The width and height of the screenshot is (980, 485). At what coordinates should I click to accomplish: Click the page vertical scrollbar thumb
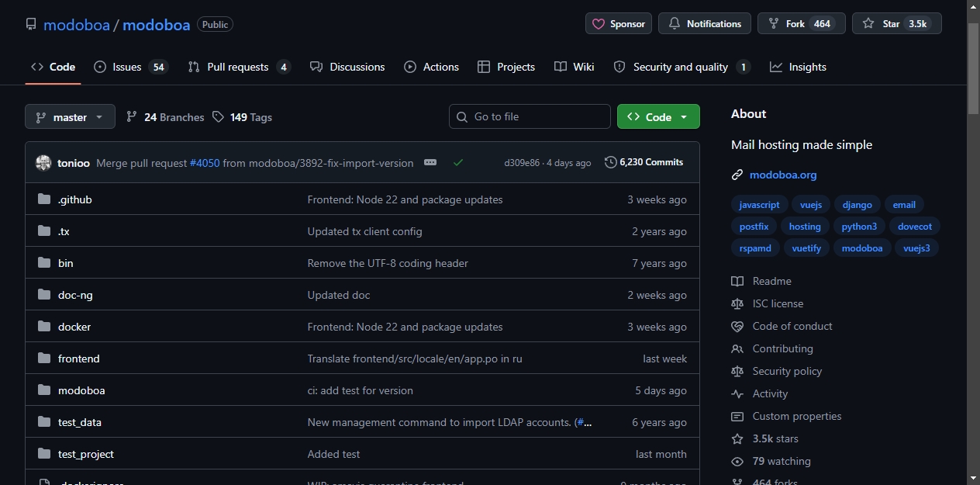click(x=974, y=68)
